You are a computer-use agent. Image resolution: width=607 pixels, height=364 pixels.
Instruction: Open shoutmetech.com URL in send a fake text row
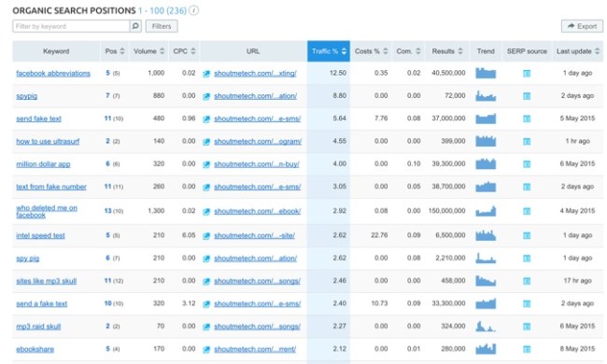[x=258, y=304]
